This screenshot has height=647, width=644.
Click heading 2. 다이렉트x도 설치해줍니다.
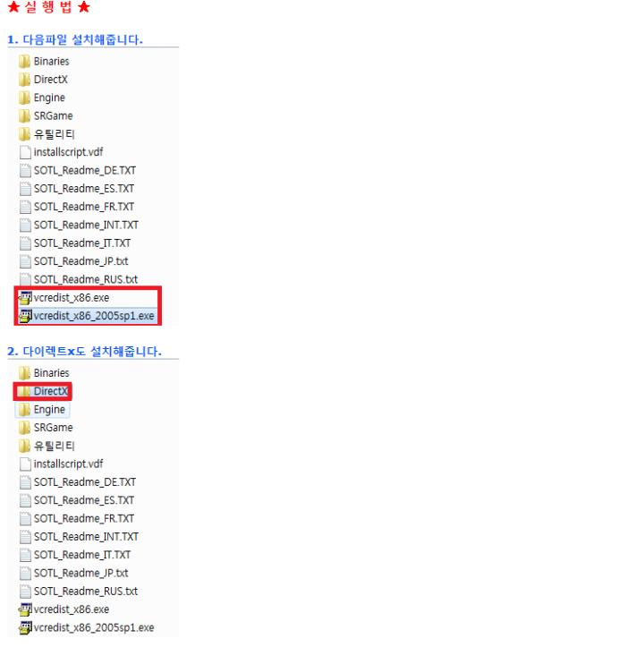click(84, 351)
